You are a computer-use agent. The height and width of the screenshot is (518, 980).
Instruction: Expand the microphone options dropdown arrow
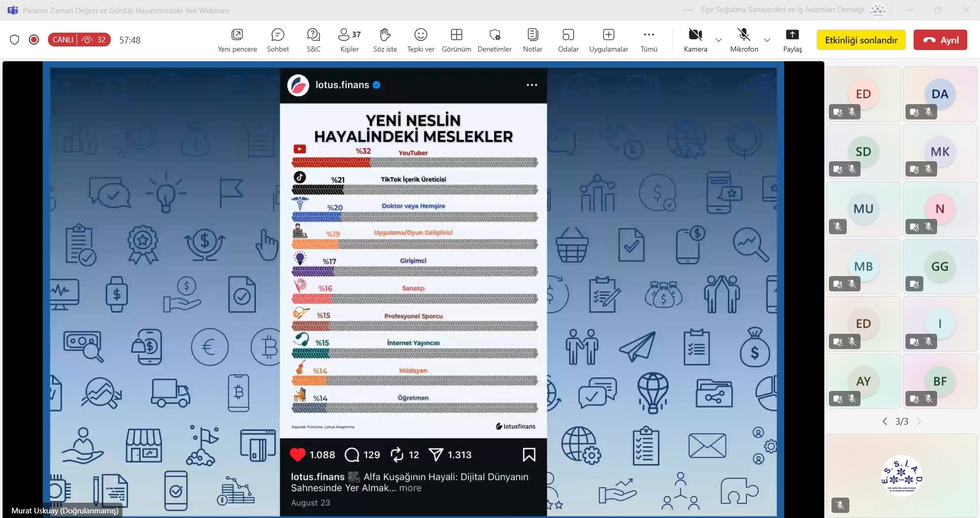coord(767,40)
